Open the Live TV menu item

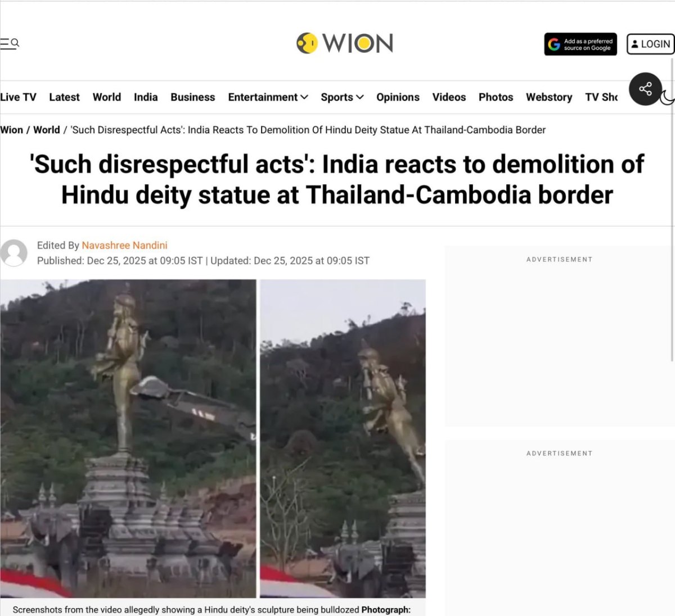tap(18, 97)
